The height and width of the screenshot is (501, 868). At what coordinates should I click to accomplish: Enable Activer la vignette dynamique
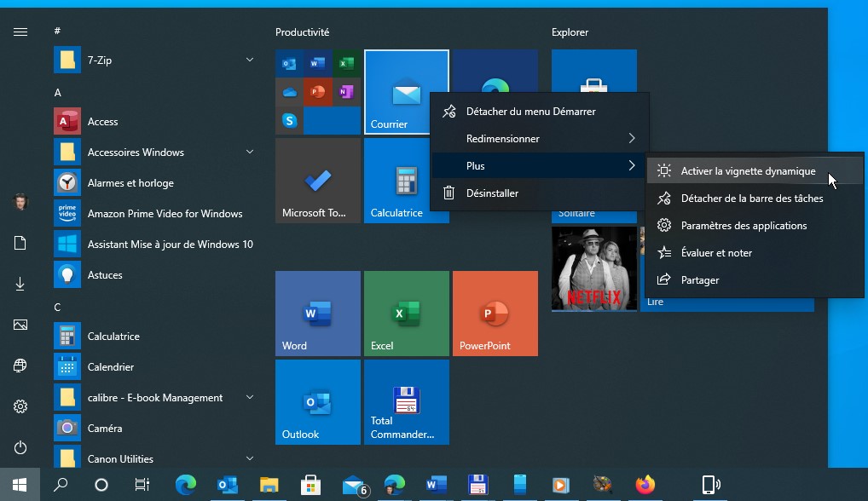tap(747, 171)
